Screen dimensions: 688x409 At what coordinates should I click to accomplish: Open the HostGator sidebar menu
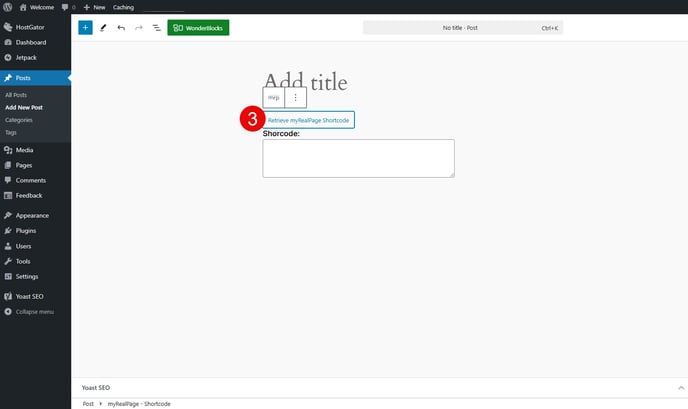pos(35,27)
